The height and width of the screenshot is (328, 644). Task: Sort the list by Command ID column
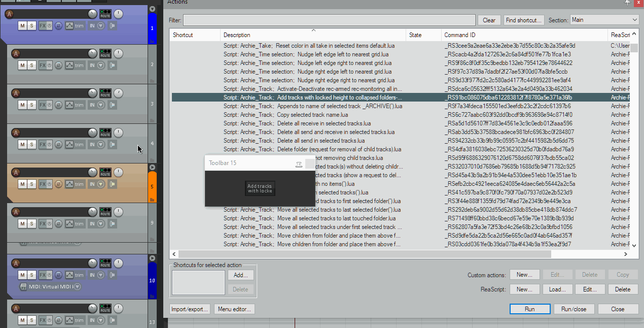pos(524,35)
